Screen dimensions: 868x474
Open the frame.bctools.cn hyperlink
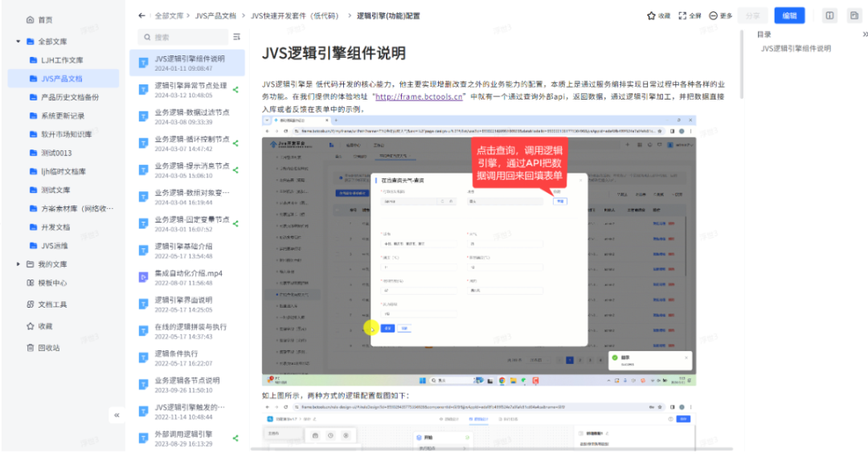tap(419, 96)
